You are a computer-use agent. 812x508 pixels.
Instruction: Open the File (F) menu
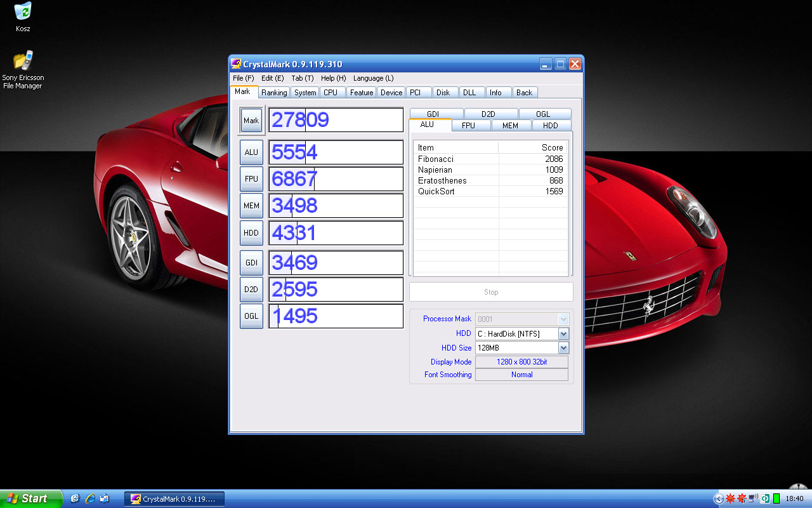(x=243, y=78)
